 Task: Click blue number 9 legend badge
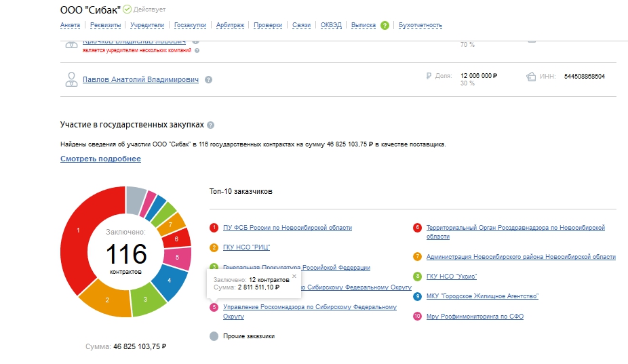click(x=417, y=296)
